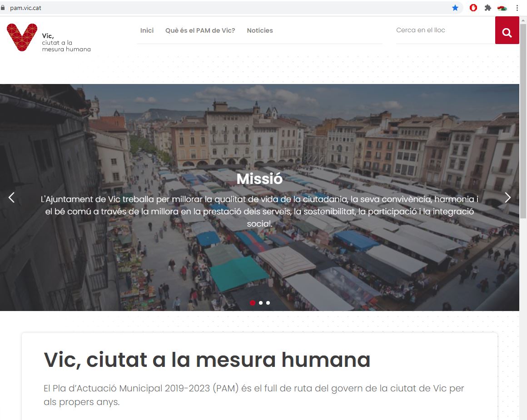This screenshot has height=420, width=527.
Task: Open the red stop-hand ad blocker extension
Action: coord(473,8)
